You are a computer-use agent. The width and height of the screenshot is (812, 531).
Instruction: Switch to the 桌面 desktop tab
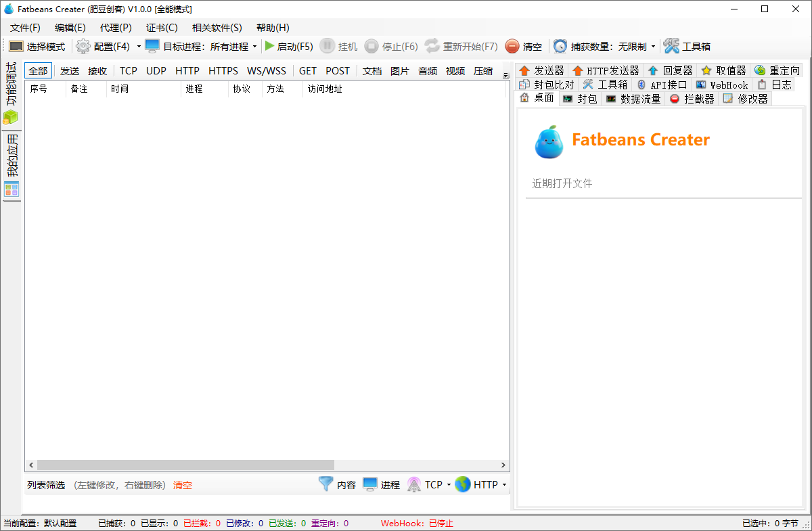coord(537,98)
